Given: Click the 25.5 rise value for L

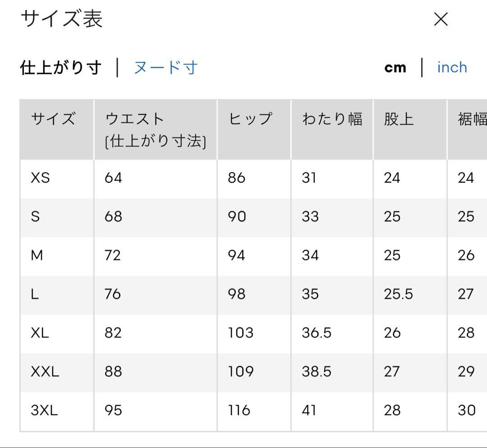Looking at the screenshot, I should tap(399, 294).
